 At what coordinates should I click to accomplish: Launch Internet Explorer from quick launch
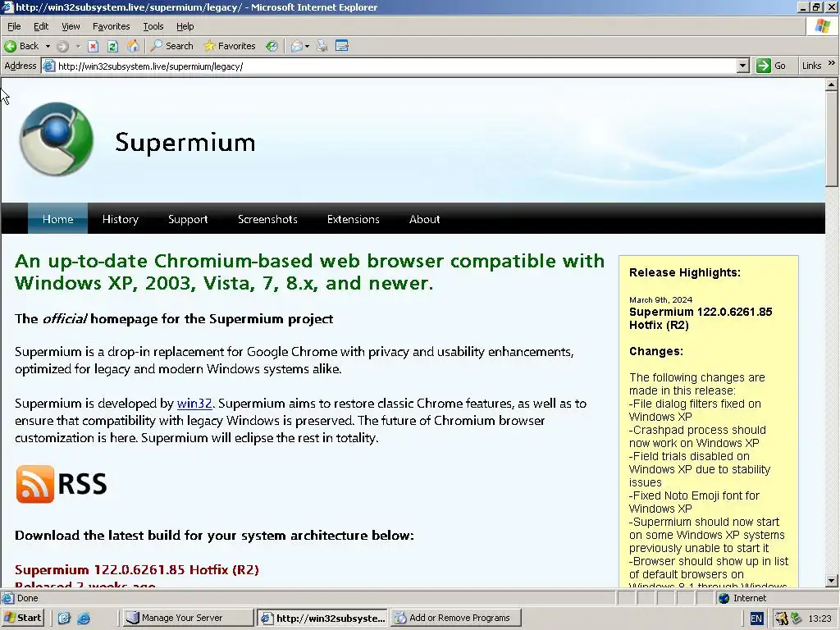[84, 619]
